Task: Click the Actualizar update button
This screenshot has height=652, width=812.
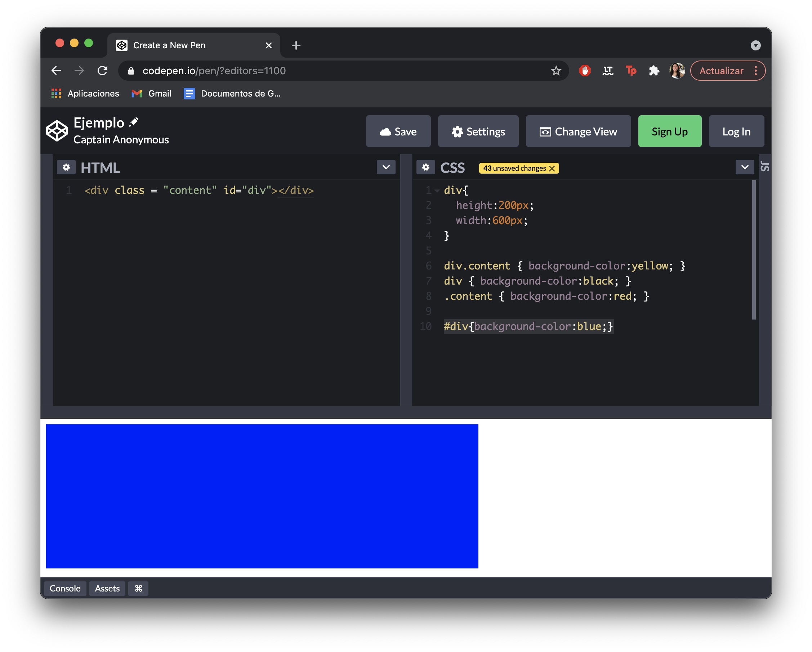Action: coord(721,71)
